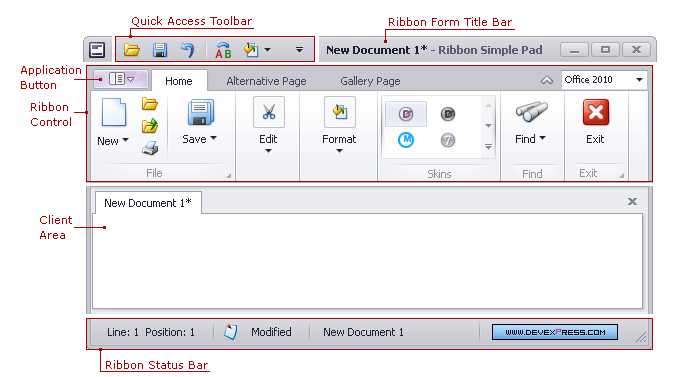Click the large Save floppy icon
697x377 pixels.
tap(200, 112)
